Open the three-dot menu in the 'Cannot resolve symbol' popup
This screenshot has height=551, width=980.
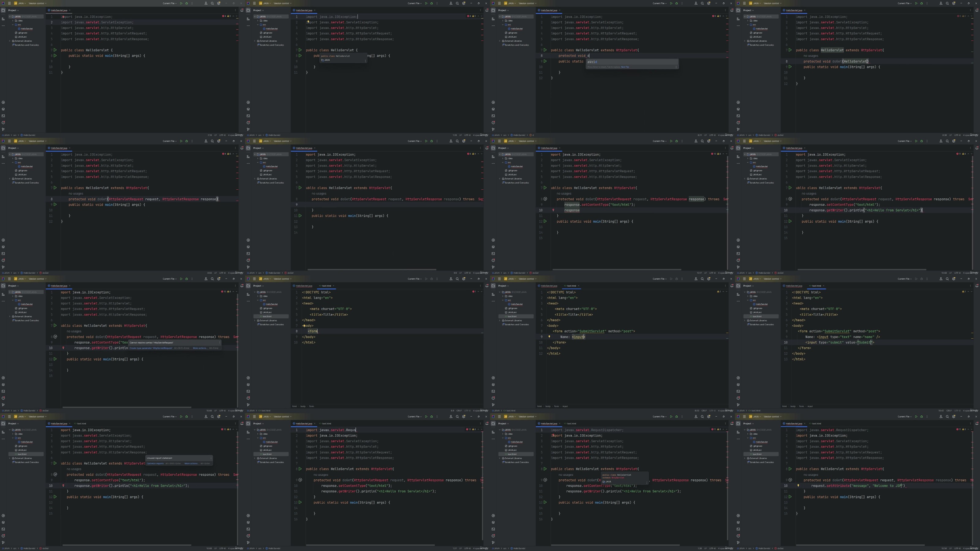tap(220, 343)
